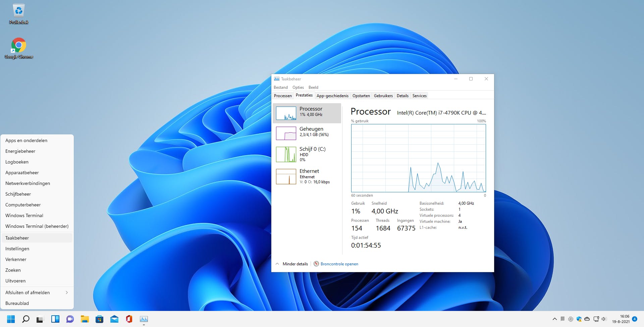This screenshot has width=644, height=327.
Task: Click Broncontrole openen link
Action: click(x=339, y=264)
